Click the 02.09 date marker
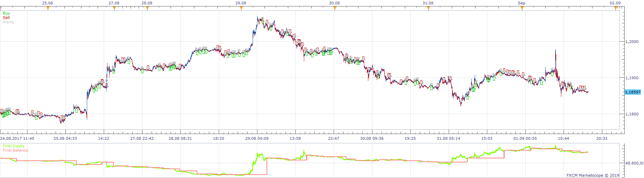 tap(616, 8)
